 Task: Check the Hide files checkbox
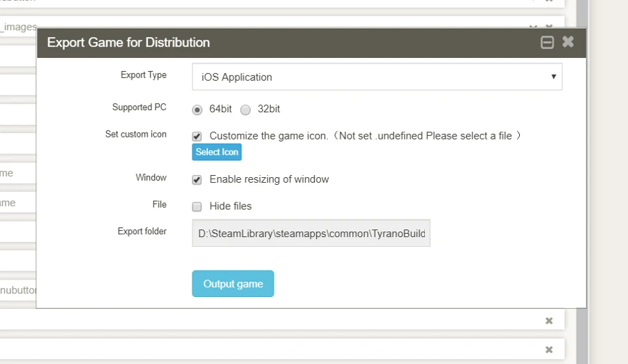click(197, 206)
